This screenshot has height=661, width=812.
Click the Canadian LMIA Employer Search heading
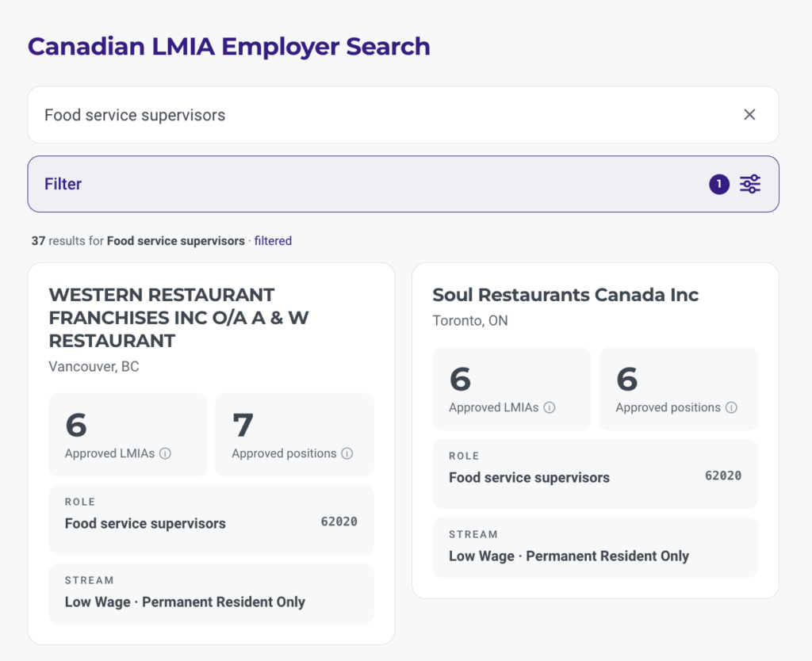click(x=229, y=47)
